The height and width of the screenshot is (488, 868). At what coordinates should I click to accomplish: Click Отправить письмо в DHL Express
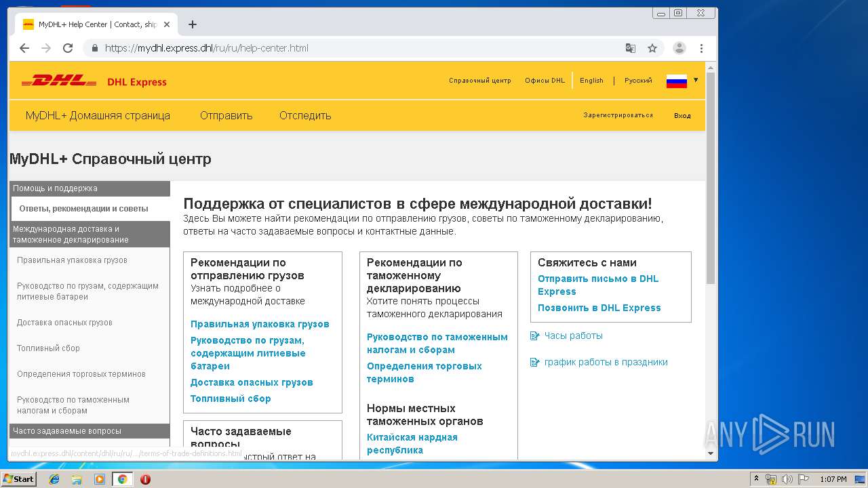598,285
